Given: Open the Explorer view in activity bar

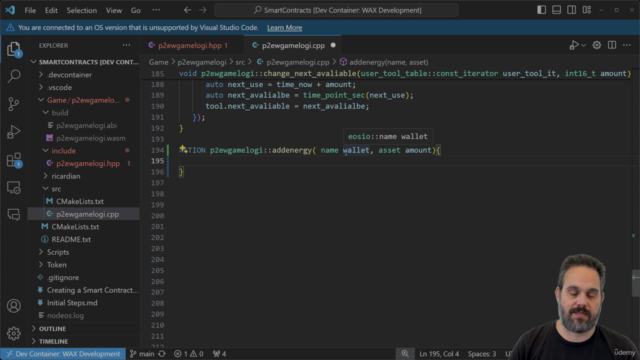Looking at the screenshot, I should [x=13, y=49].
